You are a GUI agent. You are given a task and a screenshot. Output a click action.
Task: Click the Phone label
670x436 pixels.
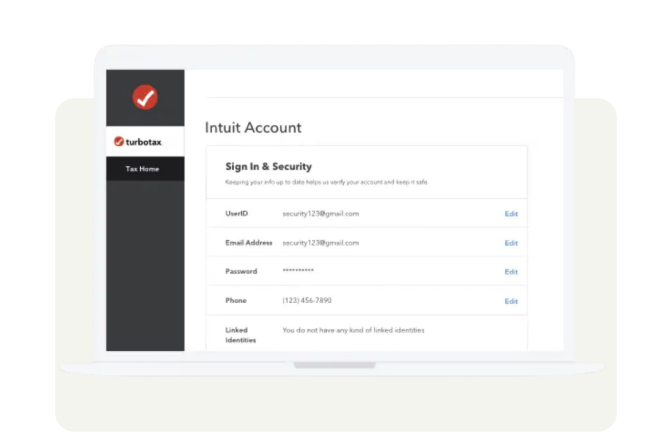(236, 300)
